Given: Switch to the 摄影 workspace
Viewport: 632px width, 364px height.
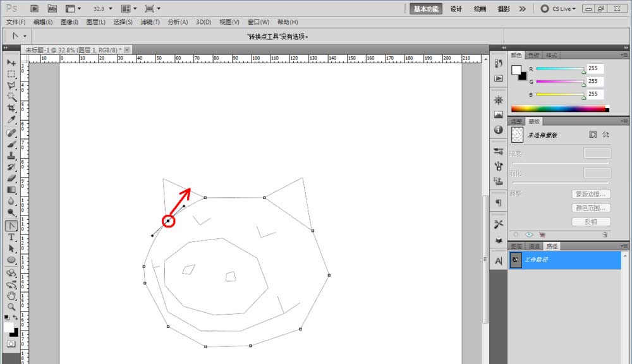Looking at the screenshot, I should 504,9.
